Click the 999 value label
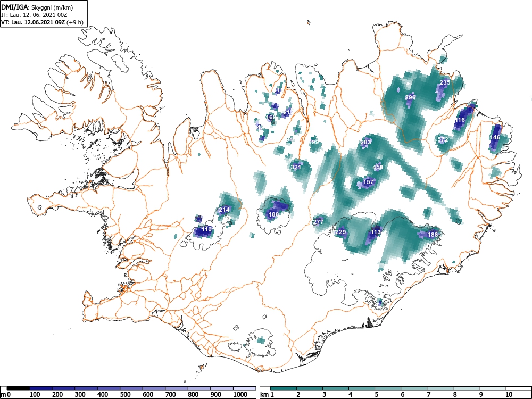 tap(314, 142)
